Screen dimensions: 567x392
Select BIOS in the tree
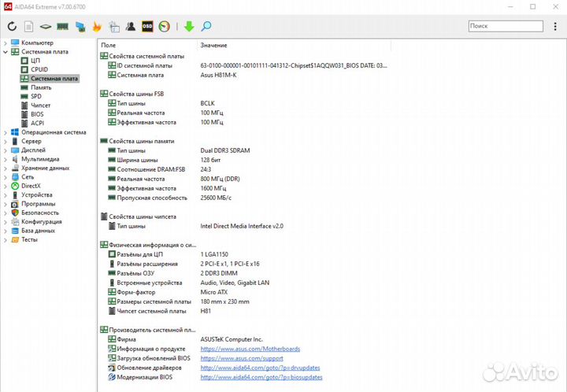[37, 114]
